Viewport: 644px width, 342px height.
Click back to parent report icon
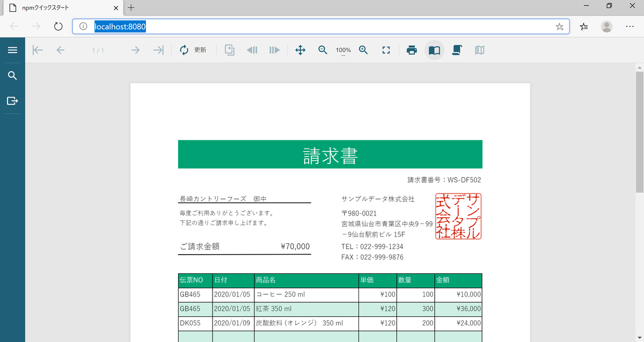(230, 50)
